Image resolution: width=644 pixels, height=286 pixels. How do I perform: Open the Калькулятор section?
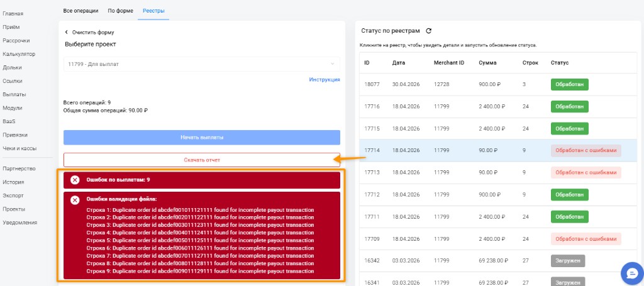tap(19, 54)
